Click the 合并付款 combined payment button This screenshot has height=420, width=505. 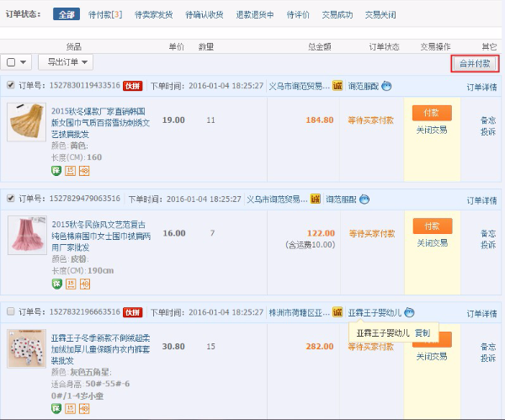(x=475, y=63)
